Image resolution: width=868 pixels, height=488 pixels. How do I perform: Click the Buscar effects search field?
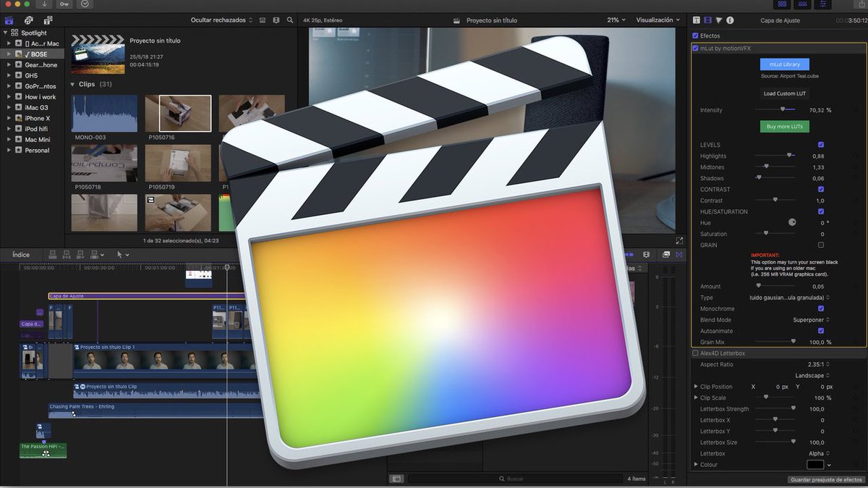[x=515, y=479]
